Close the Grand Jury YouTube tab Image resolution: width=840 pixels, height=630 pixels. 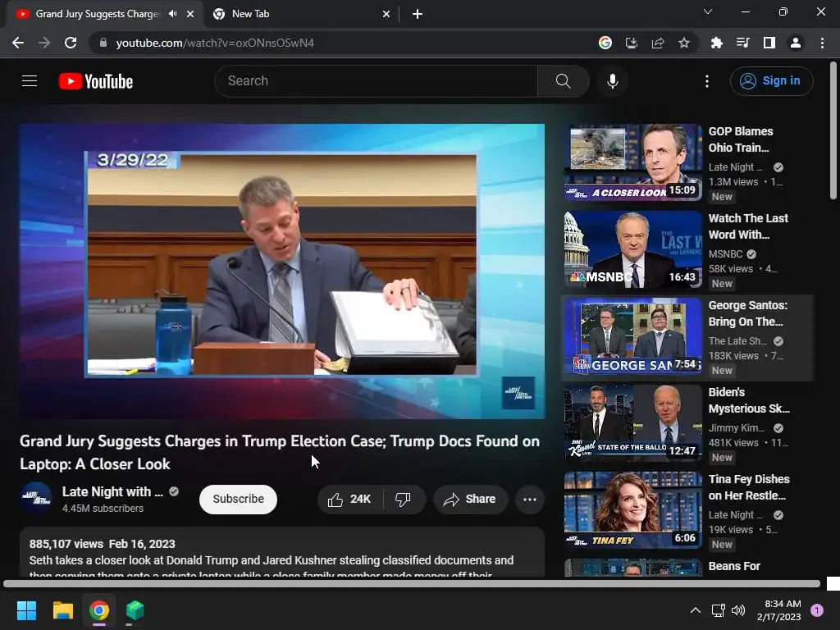coord(190,14)
